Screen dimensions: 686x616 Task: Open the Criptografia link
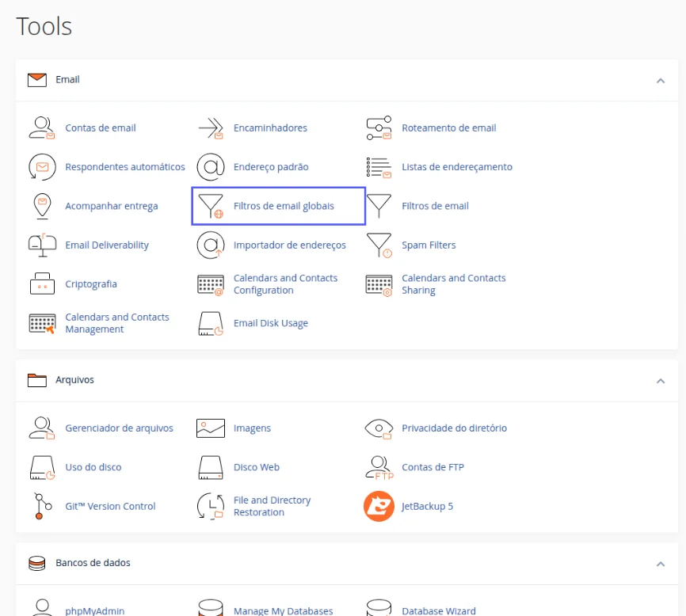click(91, 284)
